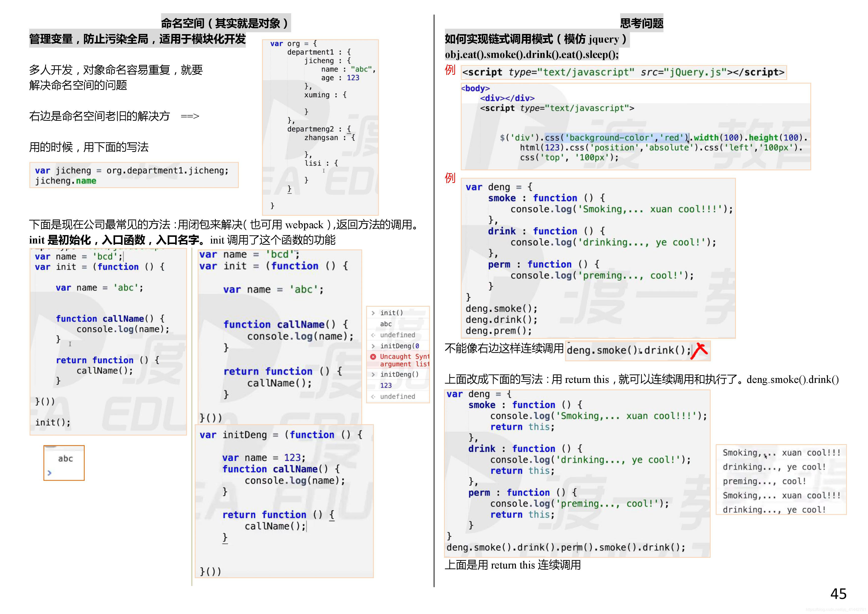This screenshot has width=868, height=614.
Task: Click heading 思考问题
Action: click(x=642, y=24)
